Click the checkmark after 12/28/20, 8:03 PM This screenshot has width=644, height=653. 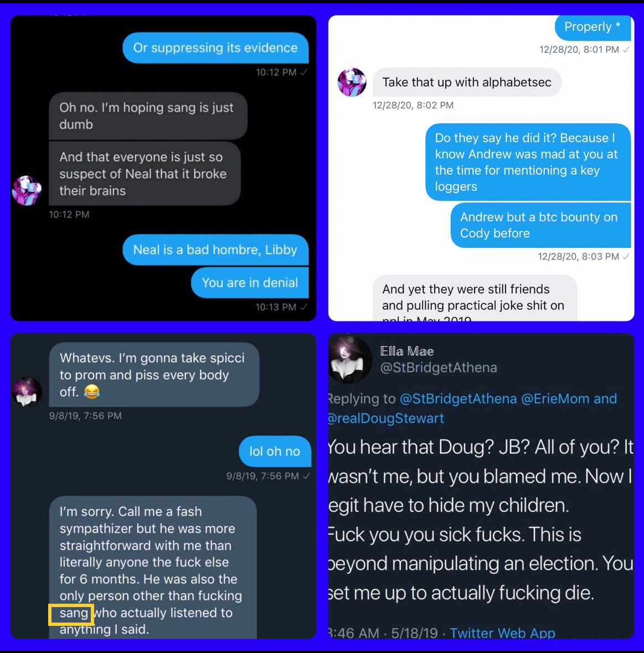pos(626,256)
